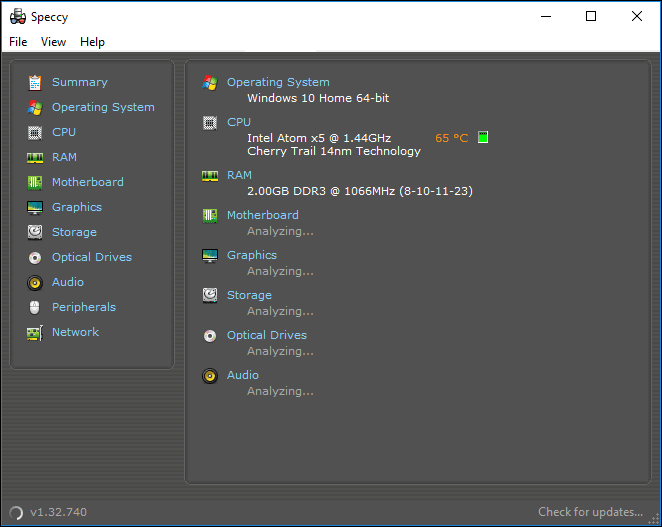The height and width of the screenshot is (527, 662).
Task: Click the Summary clipboard icon in sidebar
Action: pos(35,82)
